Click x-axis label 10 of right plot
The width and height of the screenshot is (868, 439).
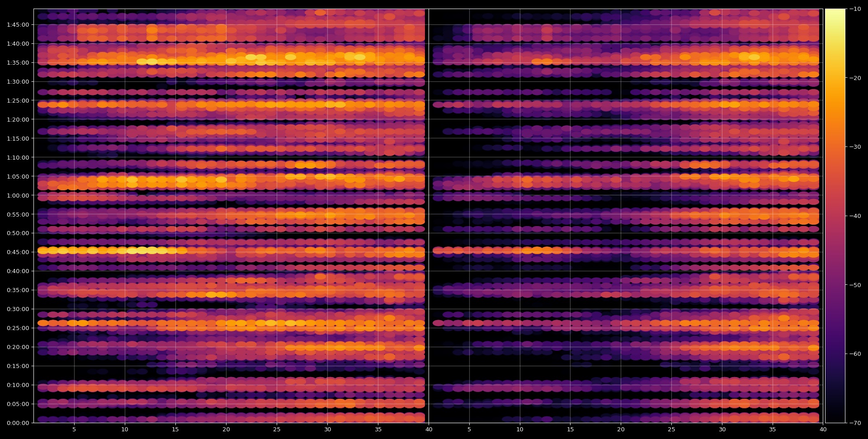[x=520, y=430]
